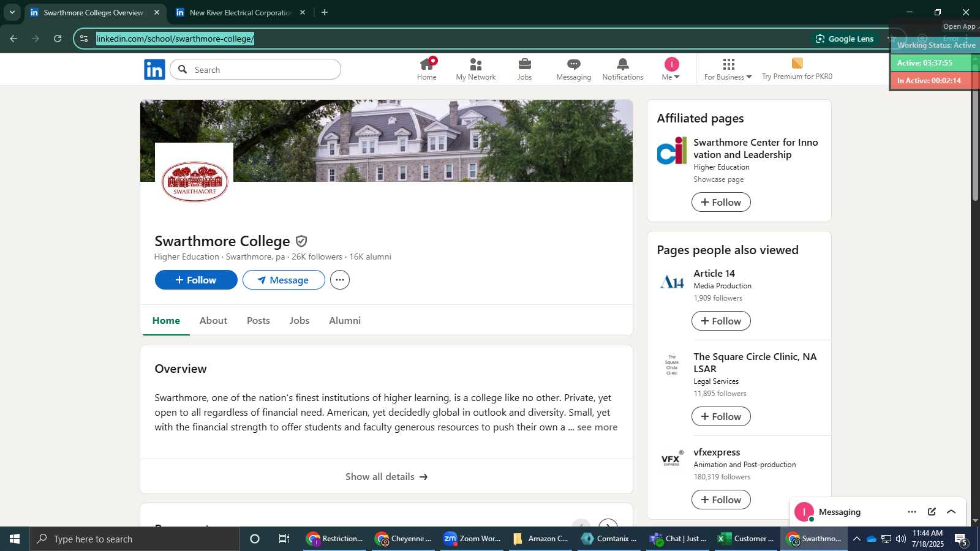Select the address bar URL
This screenshot has height=551, width=980.
pos(175,39)
